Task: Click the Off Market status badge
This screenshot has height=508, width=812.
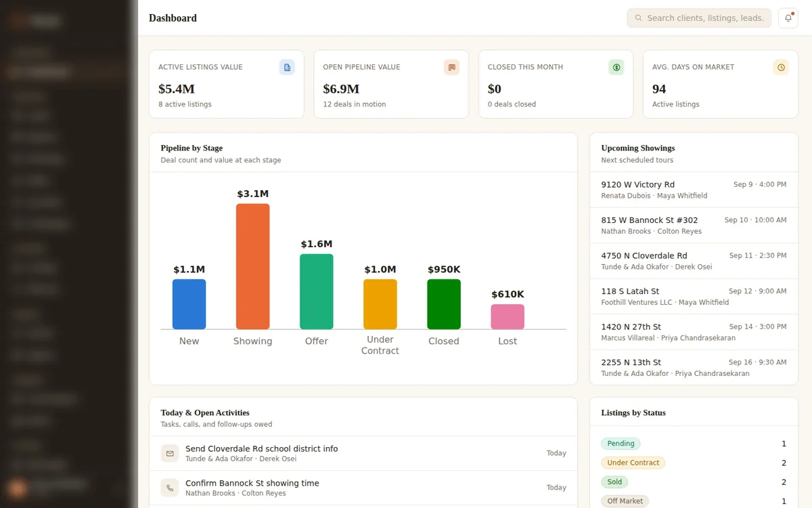Action: (625, 501)
